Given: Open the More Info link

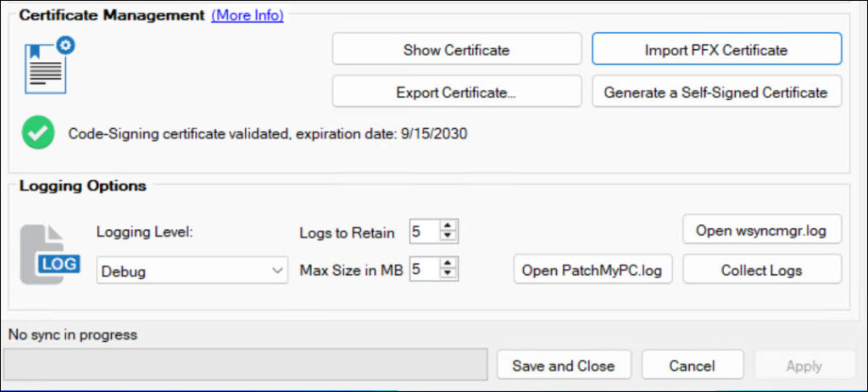Looking at the screenshot, I should click(x=248, y=14).
